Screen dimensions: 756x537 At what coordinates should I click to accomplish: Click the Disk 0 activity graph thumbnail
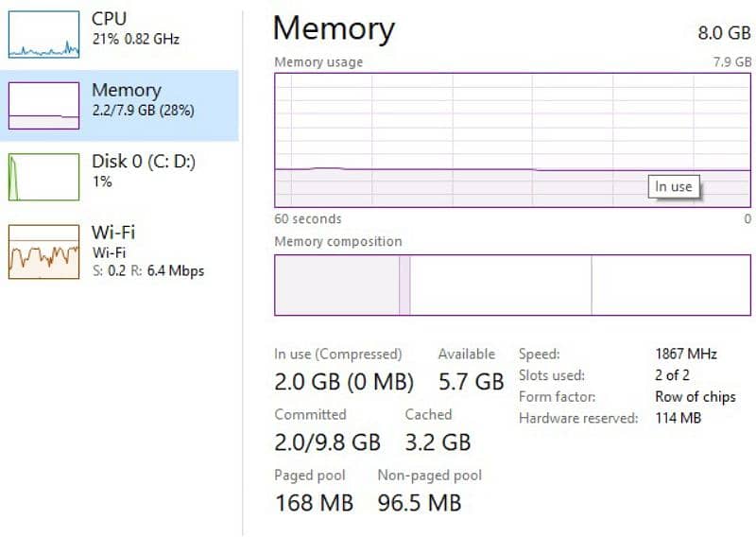point(43,177)
